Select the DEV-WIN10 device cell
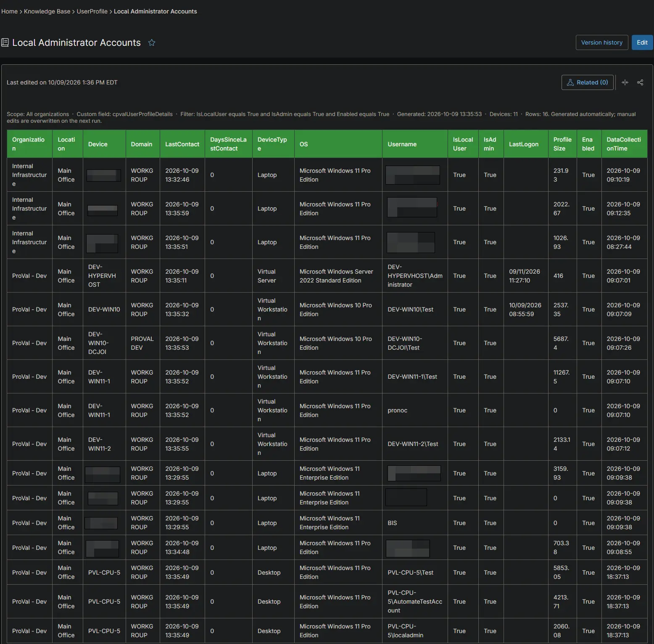Viewport: 654px width, 644px height. click(x=104, y=309)
